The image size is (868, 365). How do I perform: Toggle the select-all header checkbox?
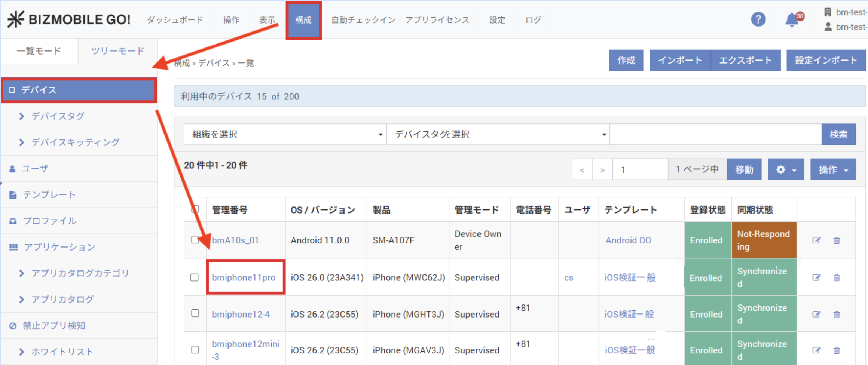[x=195, y=209]
